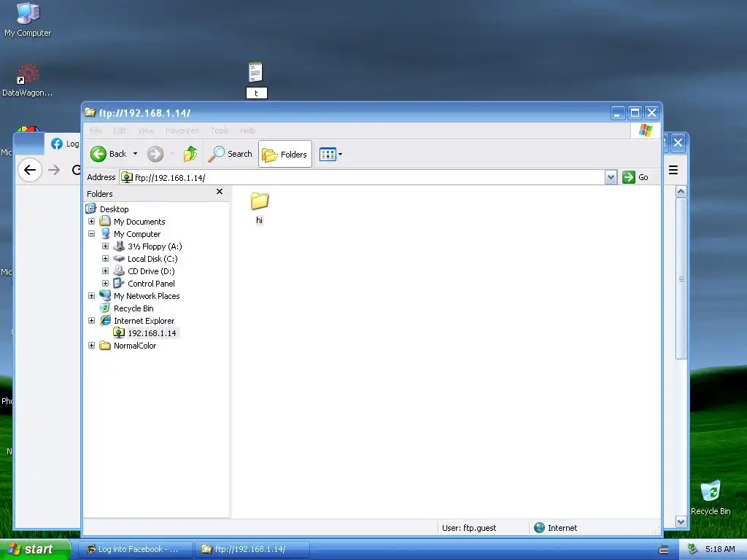Click the keyboard icon in system tray
The height and width of the screenshot is (560, 747).
[x=664, y=550]
